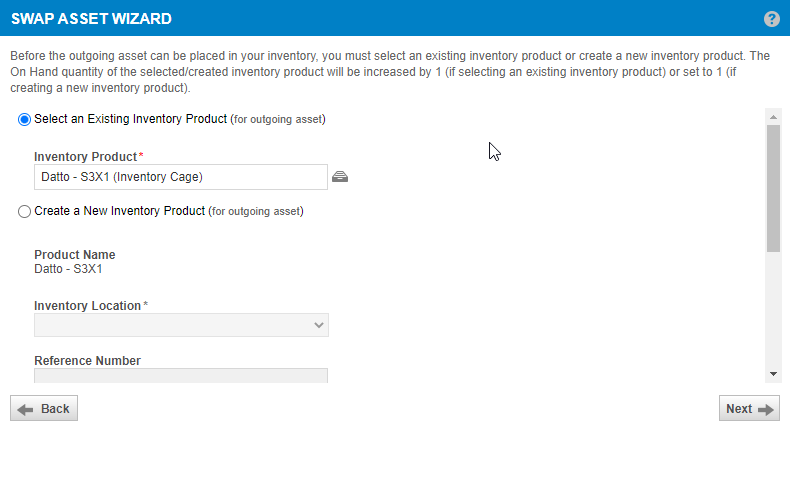Viewport: 790px width, 479px height.
Task: Click the scrollbar down arrow
Action: coord(773,374)
